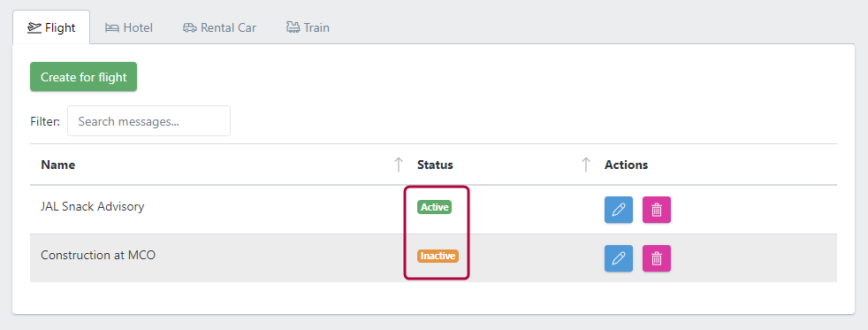868x330 pixels.
Task: Click the orange Inactive status badge
Action: [438, 257]
